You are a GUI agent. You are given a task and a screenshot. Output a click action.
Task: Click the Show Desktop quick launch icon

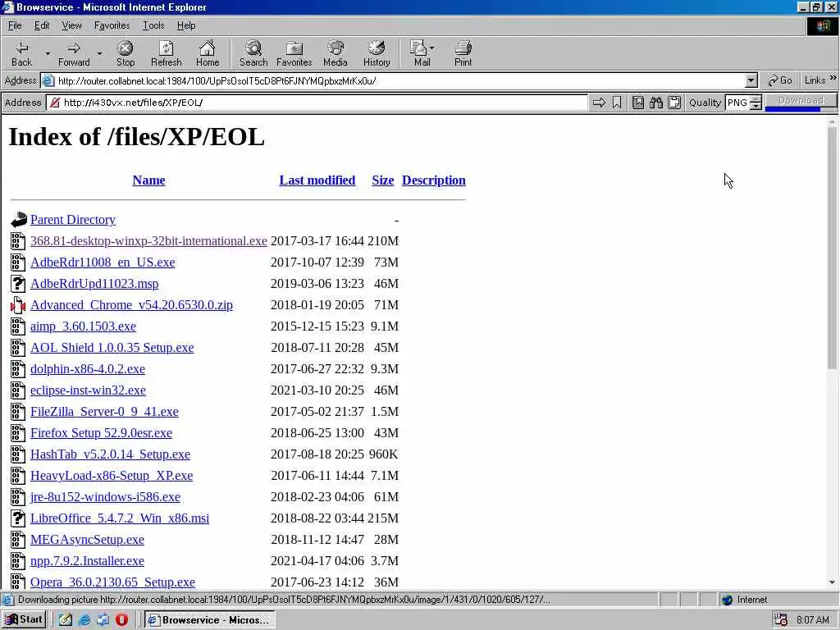coord(66,620)
